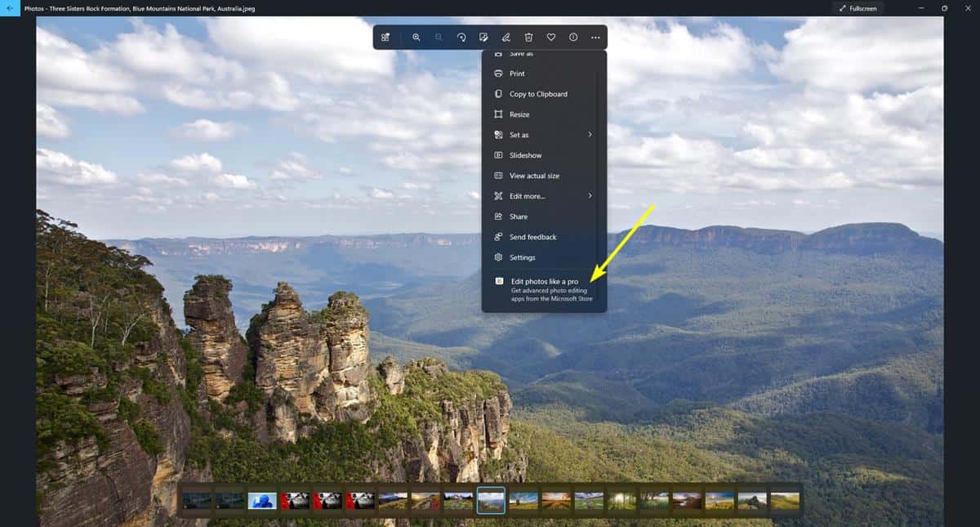980x527 pixels.
Task: Zoom in on the photo
Action: click(416, 38)
